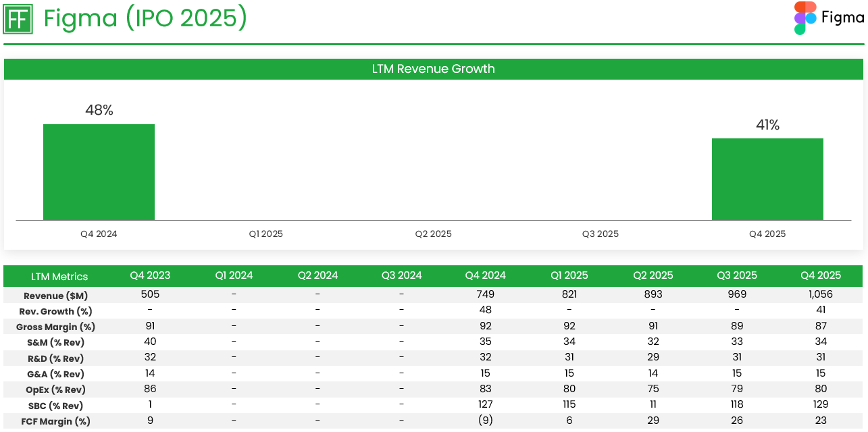Click the Q3 2025 FCF Margin value 26
The image size is (868, 432).
736,420
